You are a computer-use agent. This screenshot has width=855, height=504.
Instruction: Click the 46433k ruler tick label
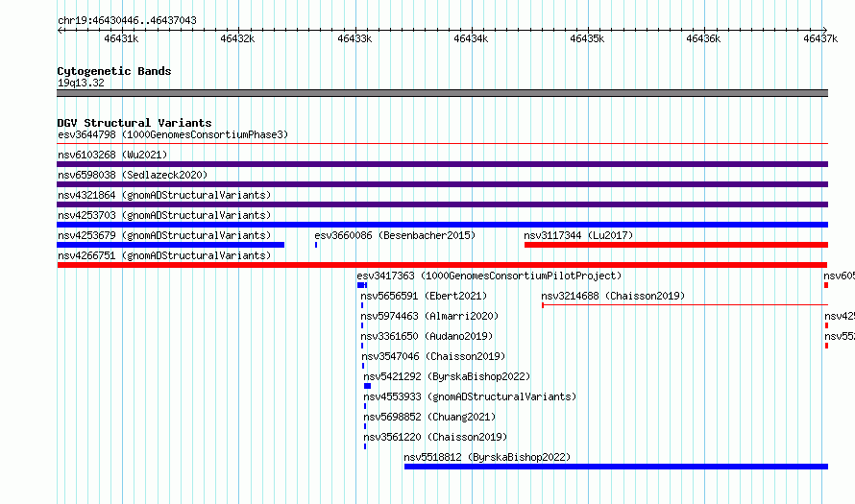point(354,38)
